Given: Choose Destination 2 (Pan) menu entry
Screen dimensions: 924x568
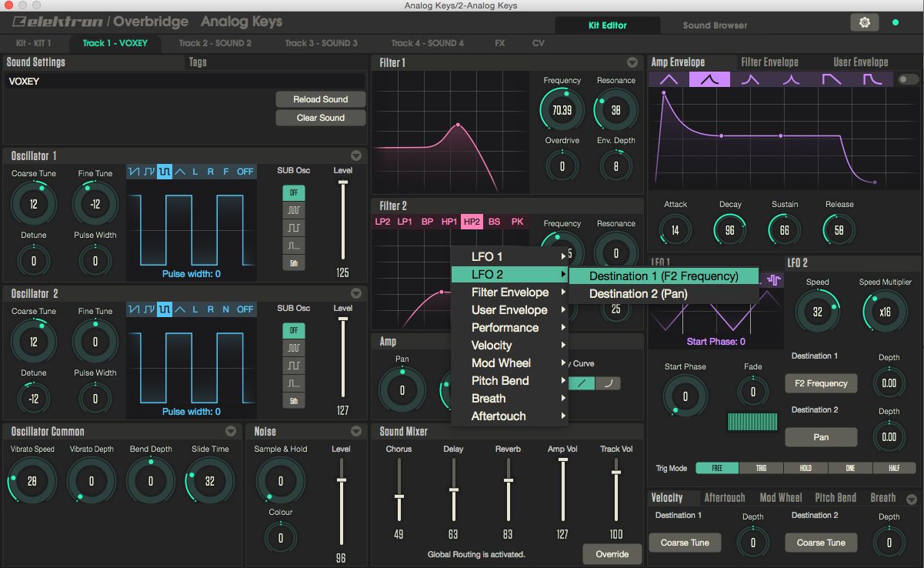Looking at the screenshot, I should click(x=664, y=293).
